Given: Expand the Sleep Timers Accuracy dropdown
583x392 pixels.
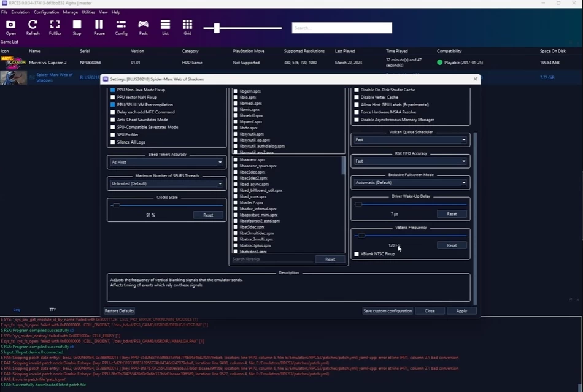Looking at the screenshot, I should 166,163.
